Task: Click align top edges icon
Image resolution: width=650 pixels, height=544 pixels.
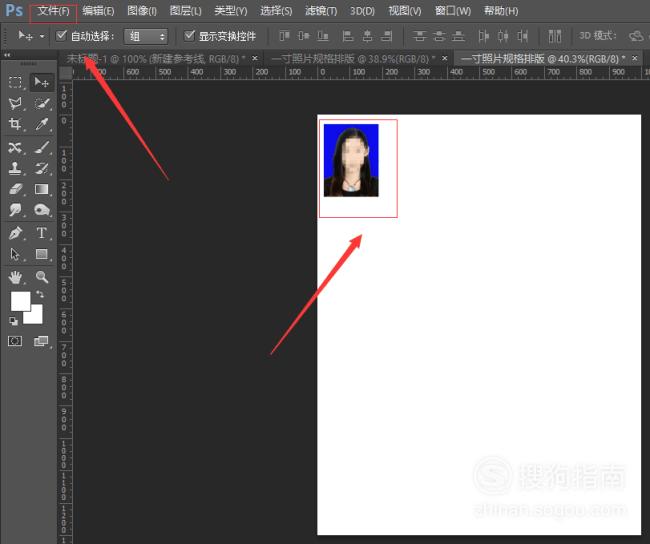Action: (284, 36)
